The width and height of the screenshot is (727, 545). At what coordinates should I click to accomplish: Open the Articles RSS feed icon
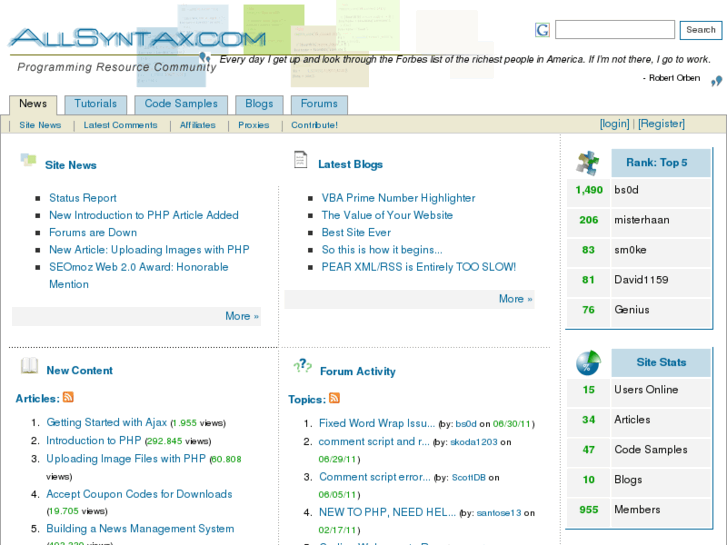pos(68,397)
